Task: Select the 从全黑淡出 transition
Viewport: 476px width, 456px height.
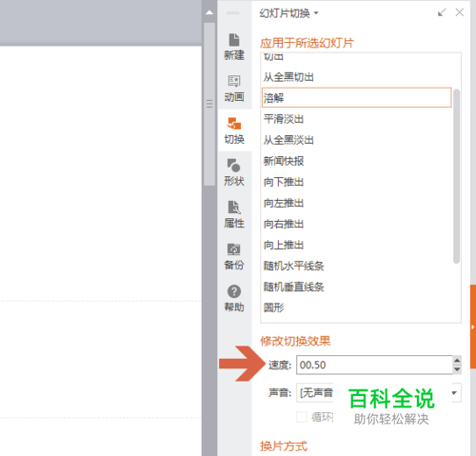Action: pos(357,140)
